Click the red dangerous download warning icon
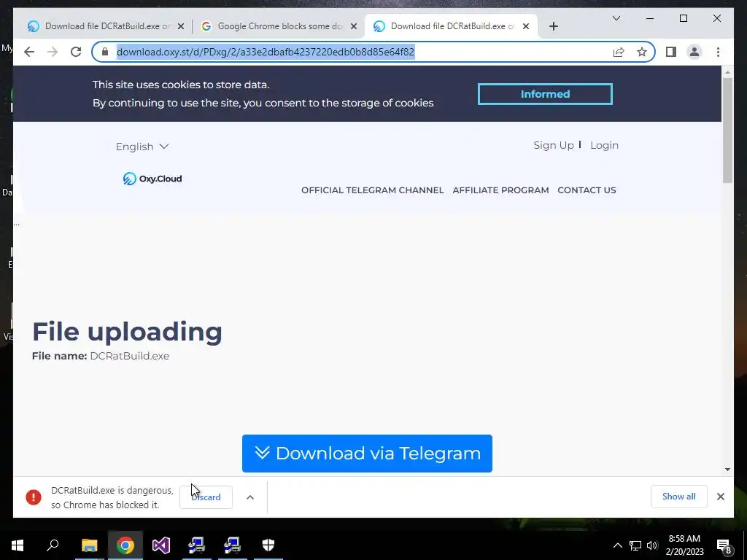The height and width of the screenshot is (560, 747). [x=34, y=497]
